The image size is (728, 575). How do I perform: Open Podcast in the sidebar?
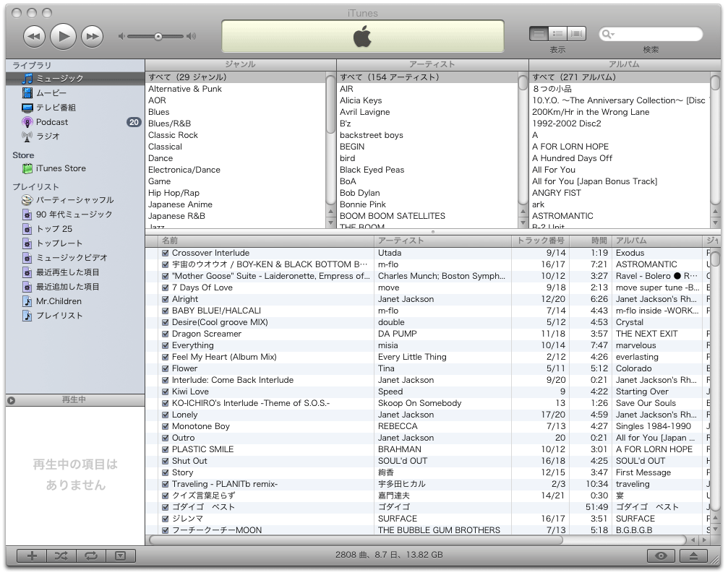[x=75, y=122]
